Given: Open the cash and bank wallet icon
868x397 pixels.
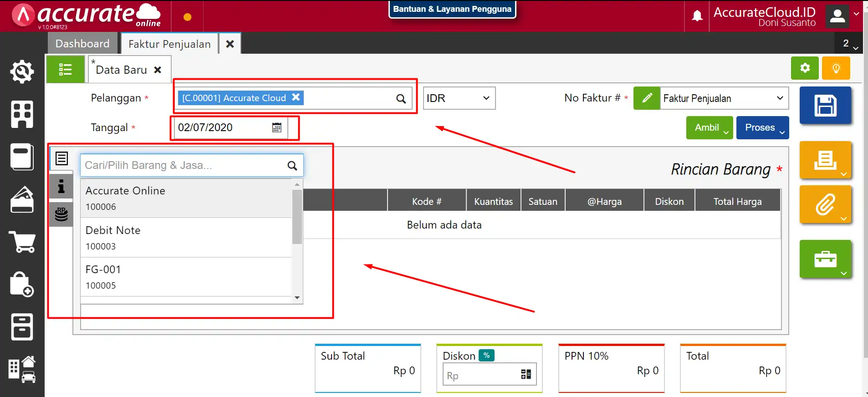Looking at the screenshot, I should click(22, 199).
